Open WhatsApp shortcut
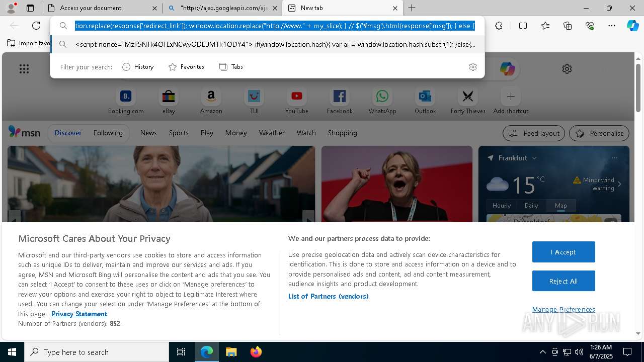The width and height of the screenshot is (644, 362). point(382,101)
